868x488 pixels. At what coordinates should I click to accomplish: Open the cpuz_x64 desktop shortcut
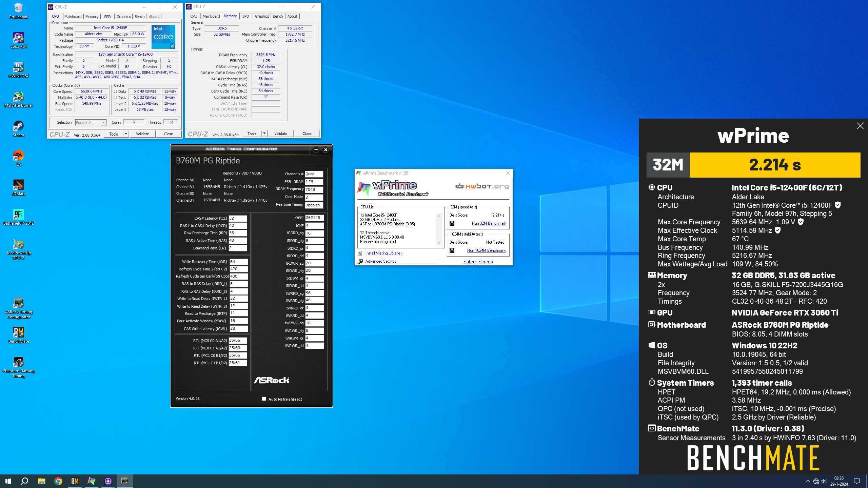tap(18, 40)
